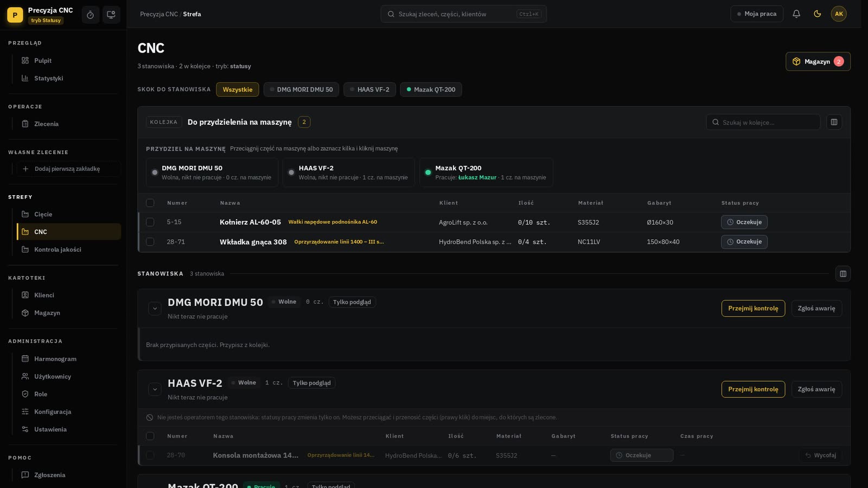Toggle dark mode moon icon
The height and width of the screenshot is (488, 868).
click(x=818, y=14)
